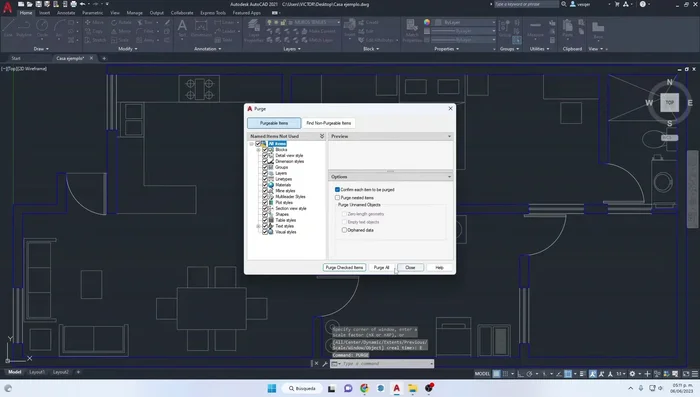Click the Purge All button

[x=382, y=267]
